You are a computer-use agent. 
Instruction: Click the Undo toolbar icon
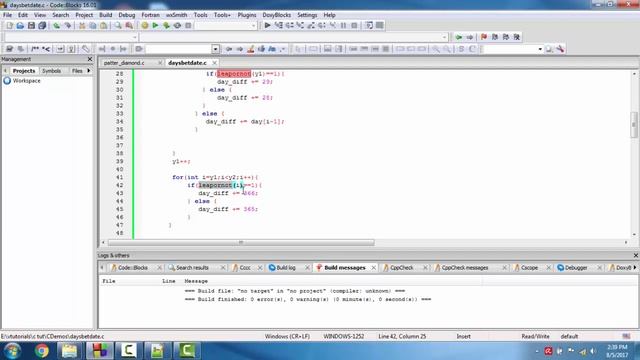tap(56, 25)
